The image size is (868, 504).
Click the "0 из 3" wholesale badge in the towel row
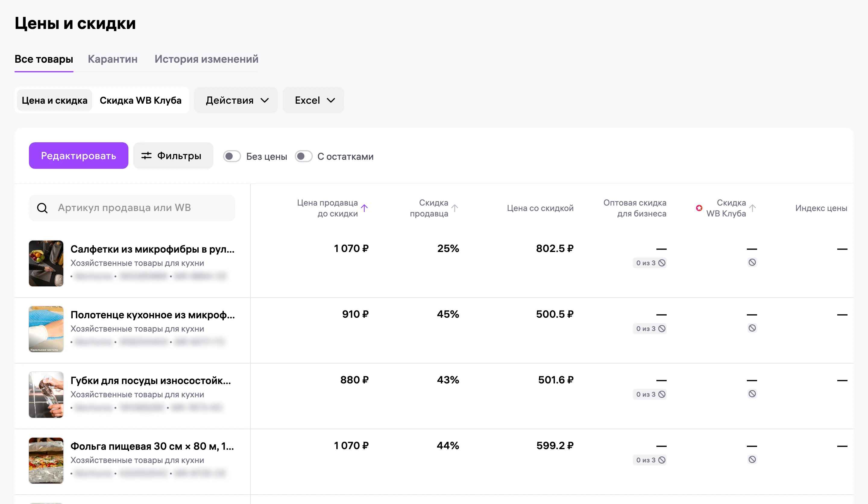pos(649,329)
